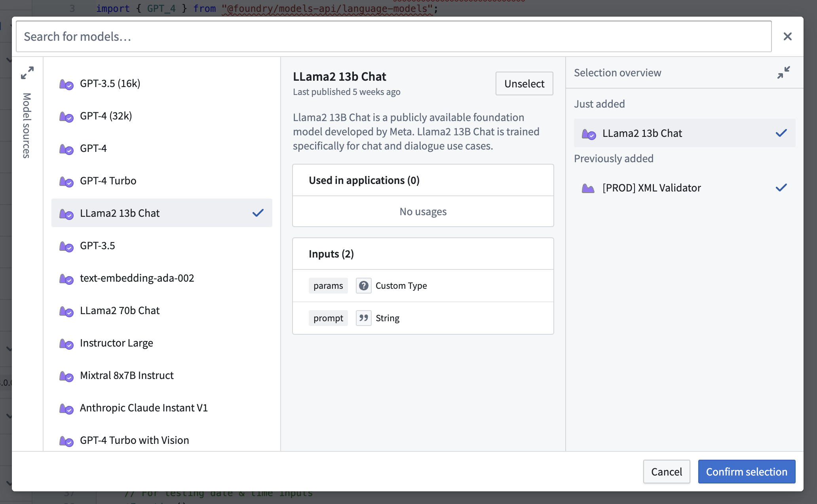Expand the Model sources panel arrows icon
Screen dimensions: 817x504
(x=27, y=72)
